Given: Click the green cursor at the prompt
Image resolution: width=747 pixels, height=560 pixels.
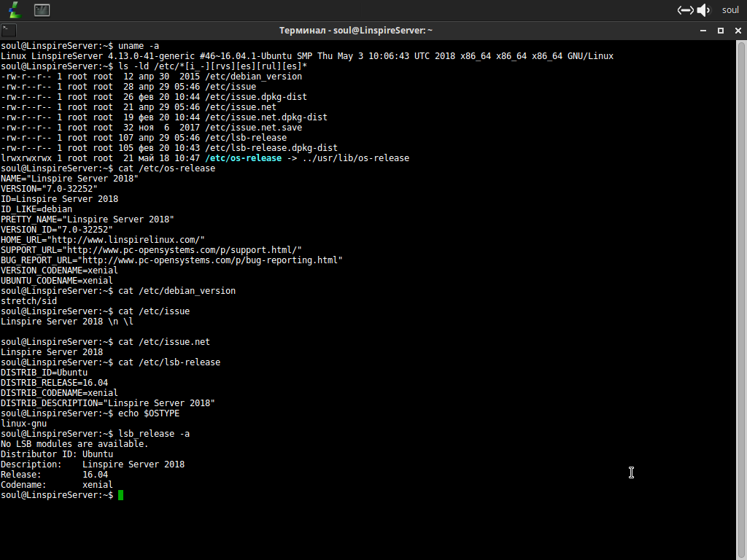Looking at the screenshot, I should [120, 495].
